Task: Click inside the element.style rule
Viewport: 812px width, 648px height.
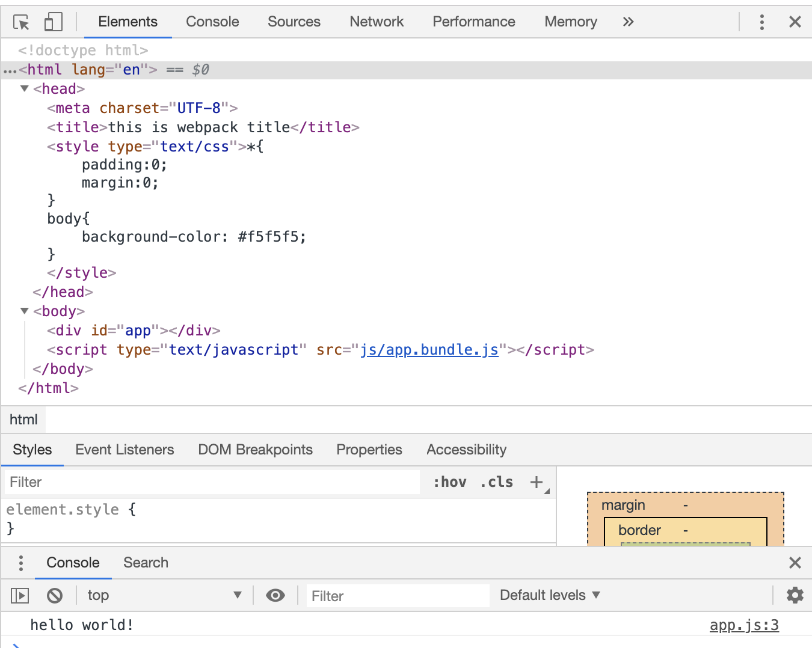Action: click(x=278, y=519)
